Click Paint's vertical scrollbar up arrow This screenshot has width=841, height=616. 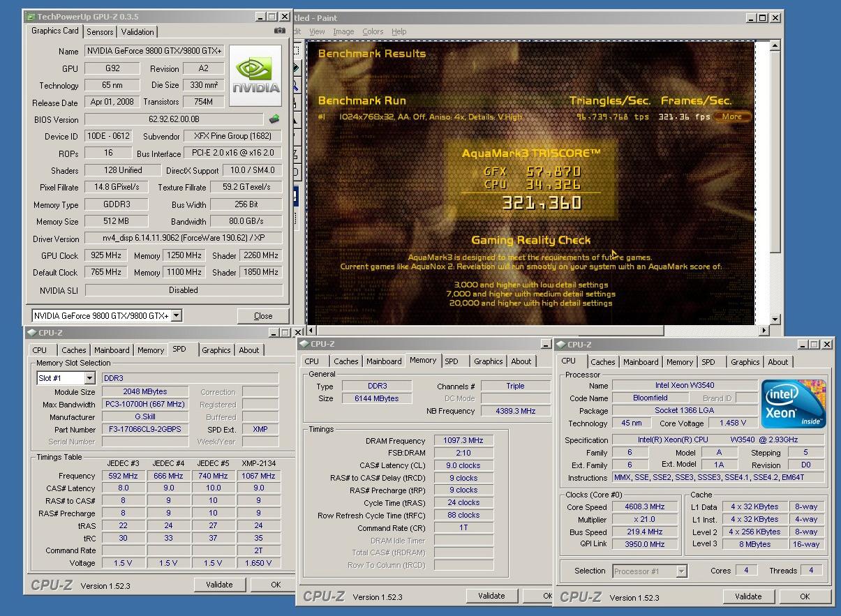point(775,46)
